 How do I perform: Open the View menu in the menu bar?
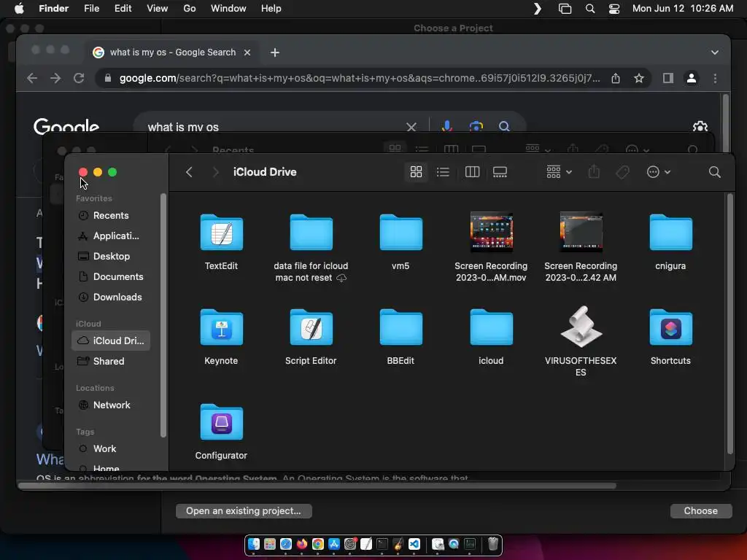tap(158, 9)
